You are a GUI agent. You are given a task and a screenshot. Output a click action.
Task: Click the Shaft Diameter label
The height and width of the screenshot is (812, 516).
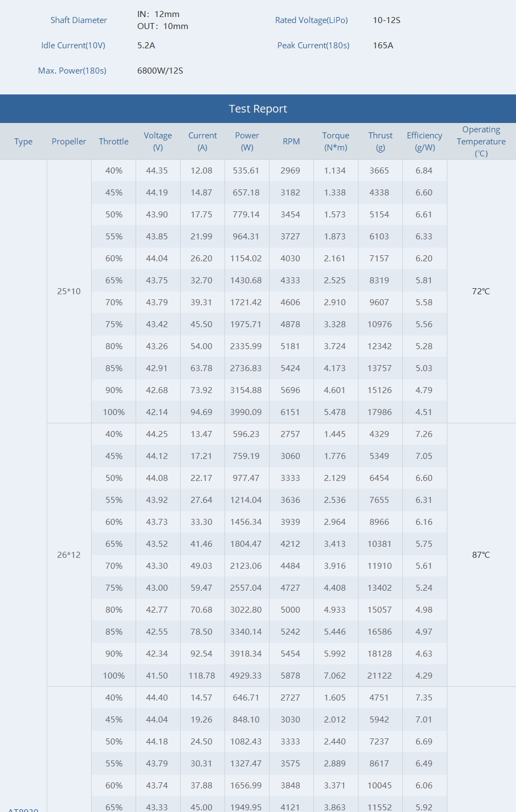(78, 20)
